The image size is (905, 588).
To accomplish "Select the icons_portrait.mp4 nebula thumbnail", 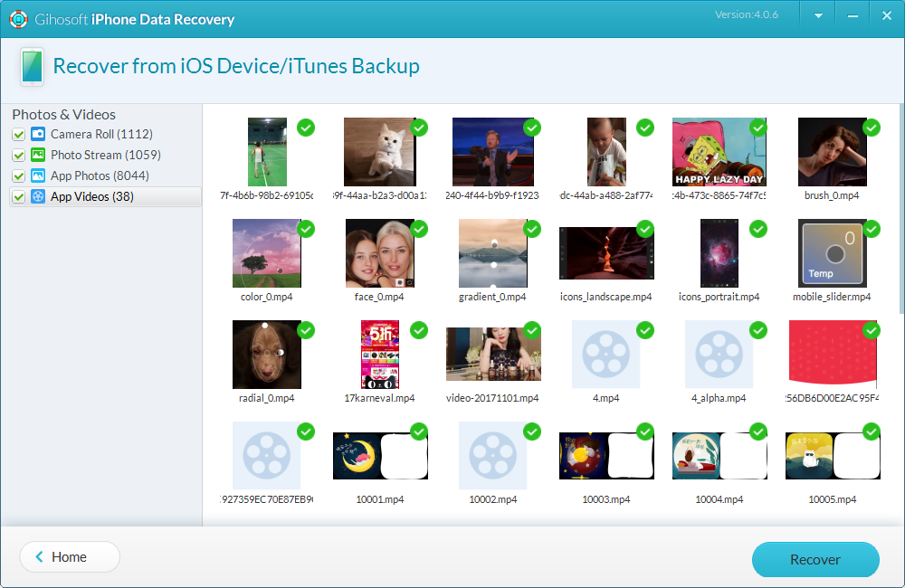I will (719, 252).
